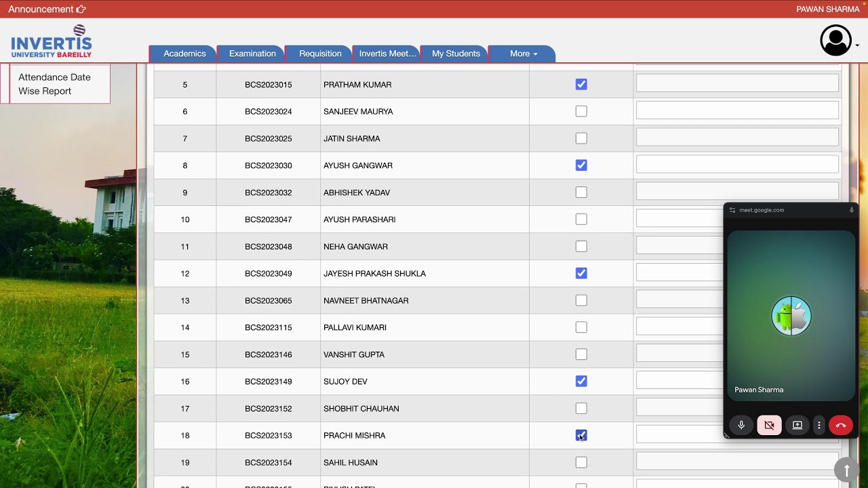Select the Invertis Meet tab
This screenshot has width=868, height=488.
click(387, 54)
